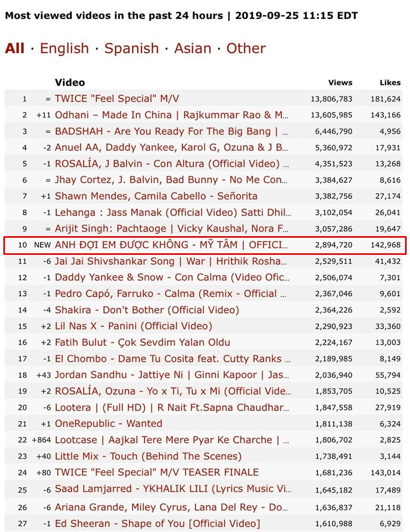This screenshot has height=532, width=410.
Task: Switch to the Spanish filter
Action: pyautogui.click(x=131, y=48)
